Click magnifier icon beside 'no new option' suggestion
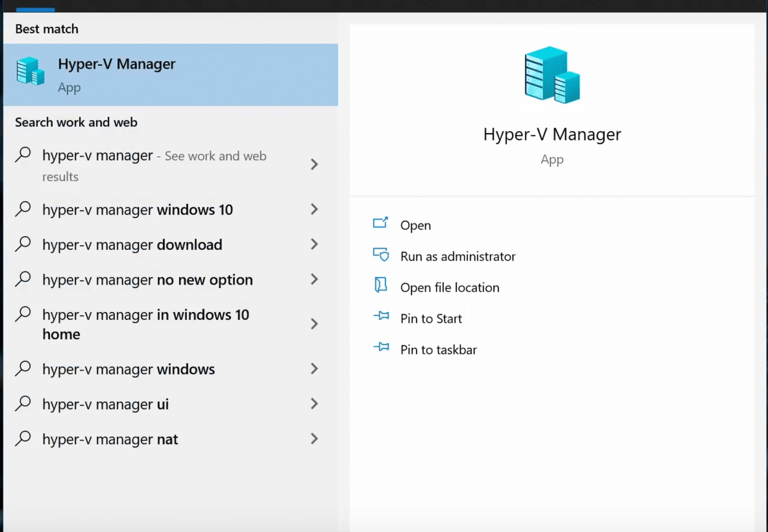The image size is (768, 532). [23, 279]
